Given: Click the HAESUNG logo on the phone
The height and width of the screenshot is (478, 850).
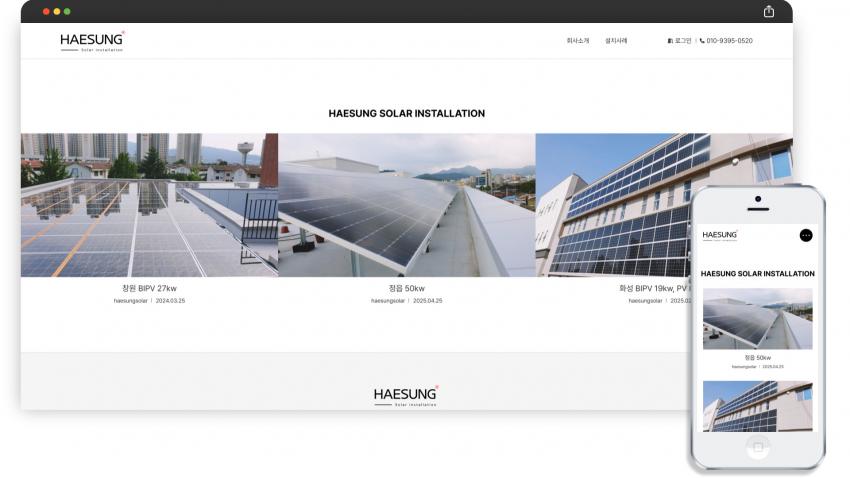Looking at the screenshot, I should click(720, 235).
